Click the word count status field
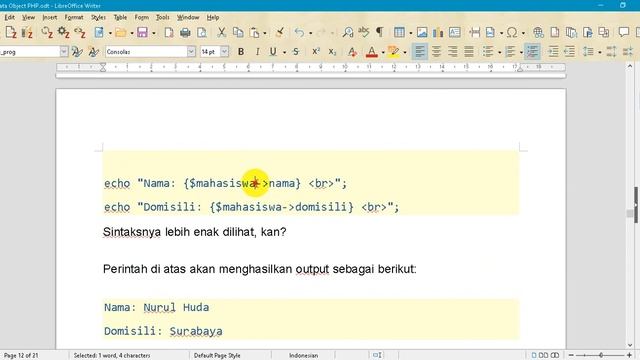This screenshot has height=360, width=640. pyautogui.click(x=112, y=355)
